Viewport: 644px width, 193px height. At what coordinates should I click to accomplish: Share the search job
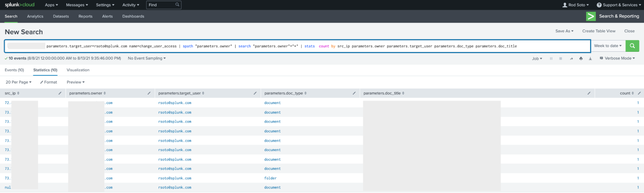click(571, 59)
